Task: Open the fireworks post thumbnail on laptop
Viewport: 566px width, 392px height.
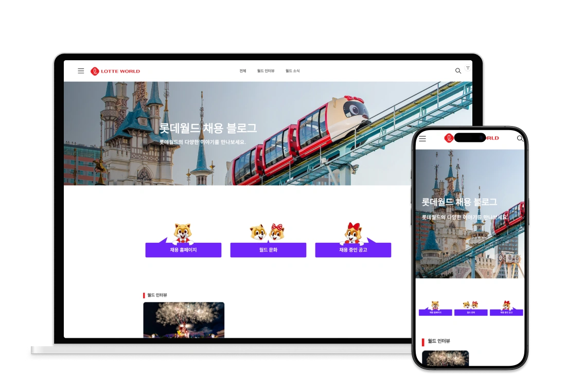Action: 184,319
